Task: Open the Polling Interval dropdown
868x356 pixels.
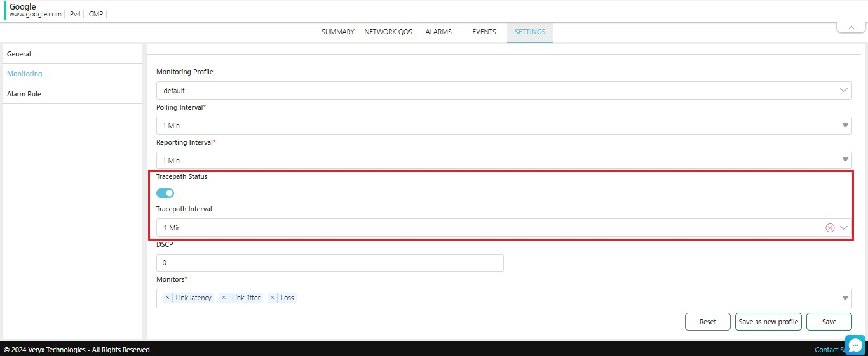Action: tap(845, 126)
